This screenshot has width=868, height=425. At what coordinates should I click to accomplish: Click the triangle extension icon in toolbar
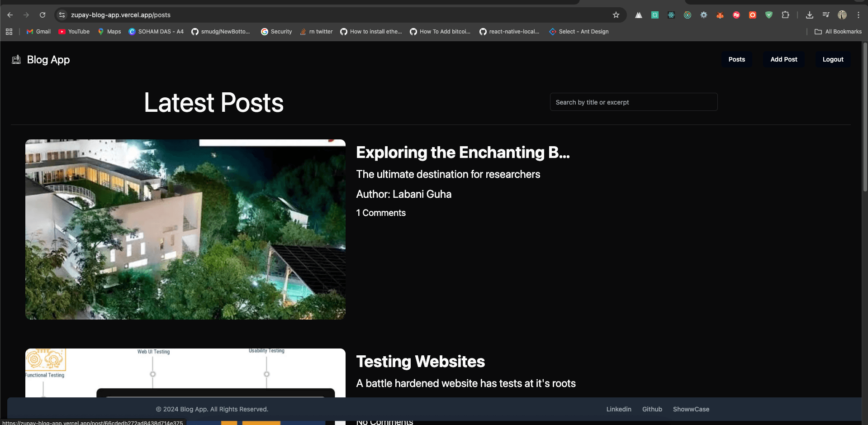coord(639,15)
